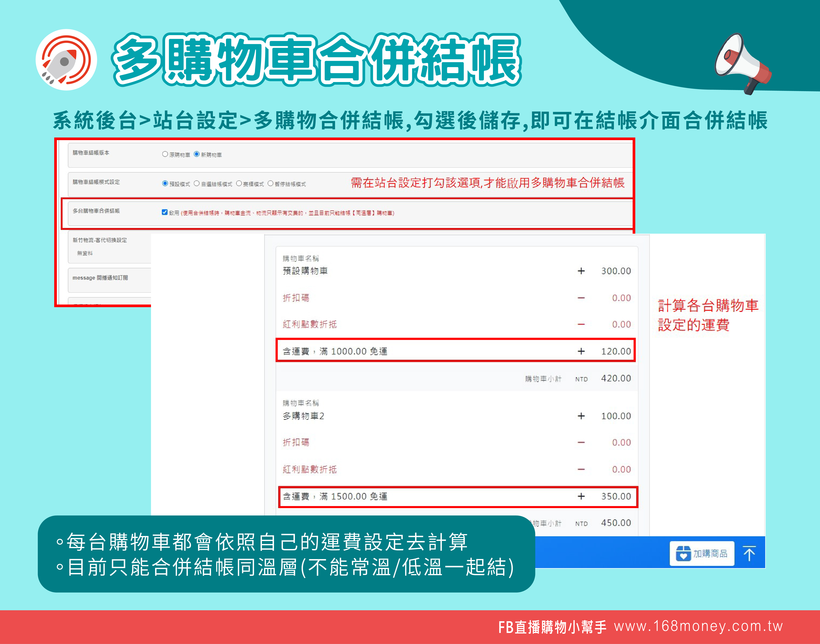The width and height of the screenshot is (820, 644).
Task: Choose 自選結帳模式 checkout mode
Action: [x=196, y=184]
